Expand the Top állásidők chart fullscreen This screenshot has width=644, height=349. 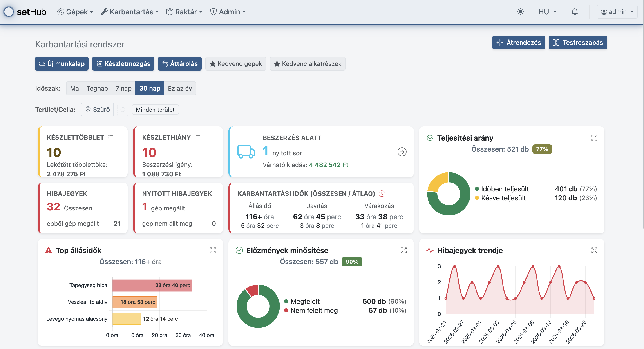coord(213,250)
